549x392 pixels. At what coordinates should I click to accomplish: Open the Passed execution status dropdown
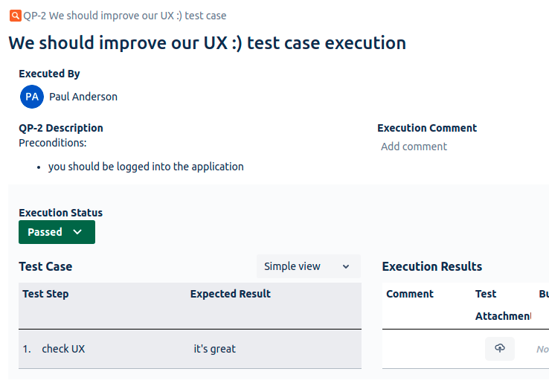point(57,232)
